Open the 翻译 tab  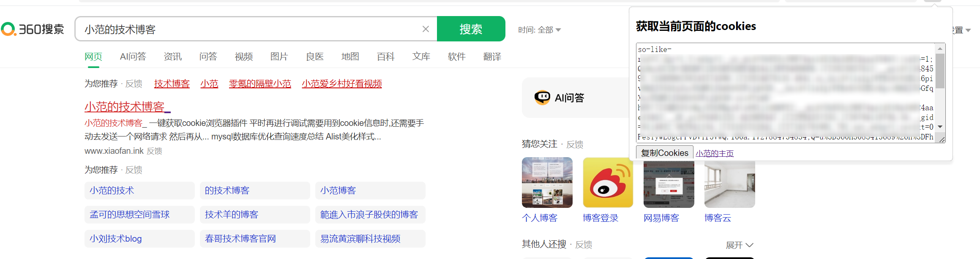pos(492,57)
